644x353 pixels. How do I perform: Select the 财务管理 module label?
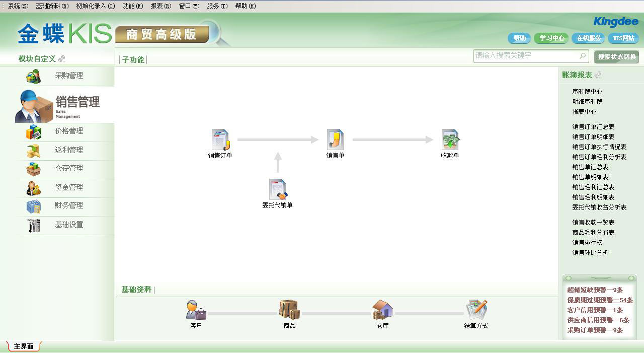click(x=69, y=205)
